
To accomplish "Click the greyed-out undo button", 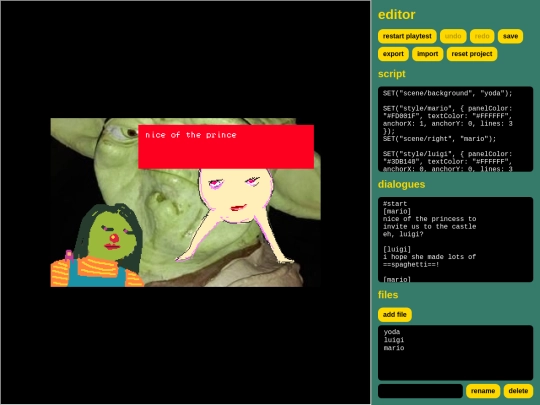I will [453, 36].
